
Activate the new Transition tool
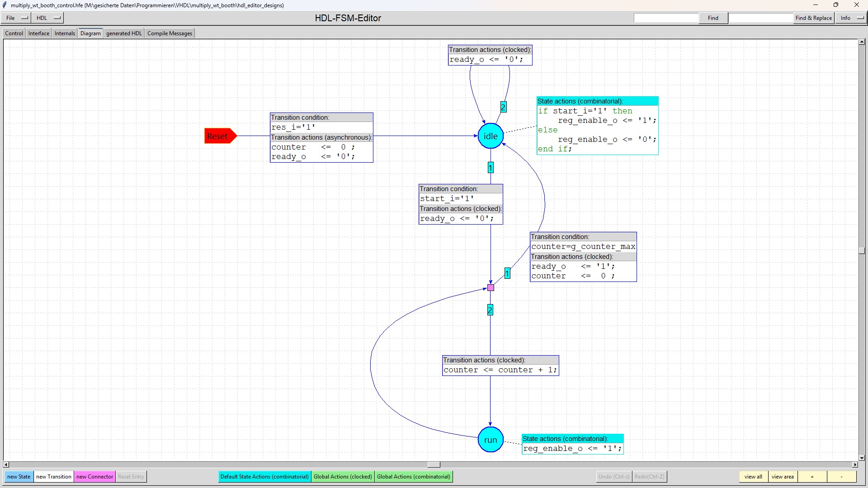click(x=54, y=477)
